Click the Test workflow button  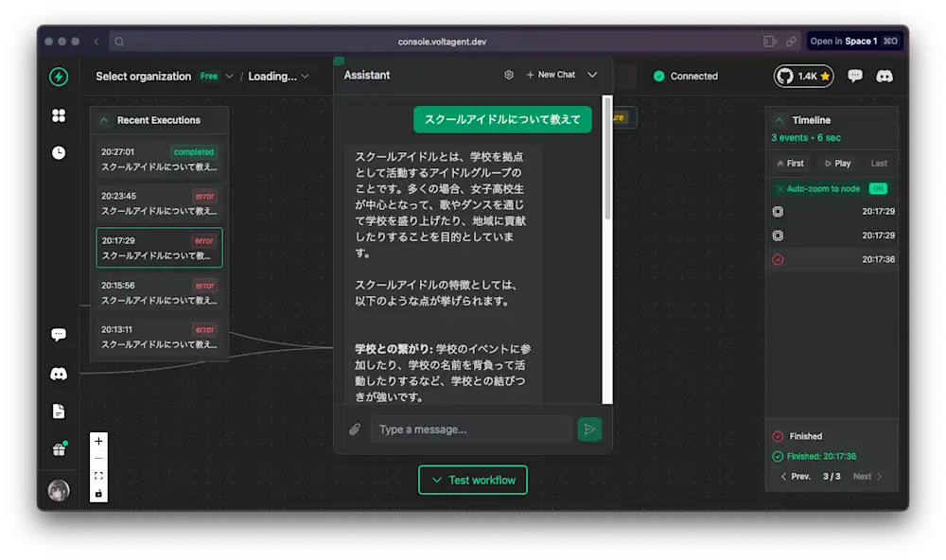tap(472, 480)
